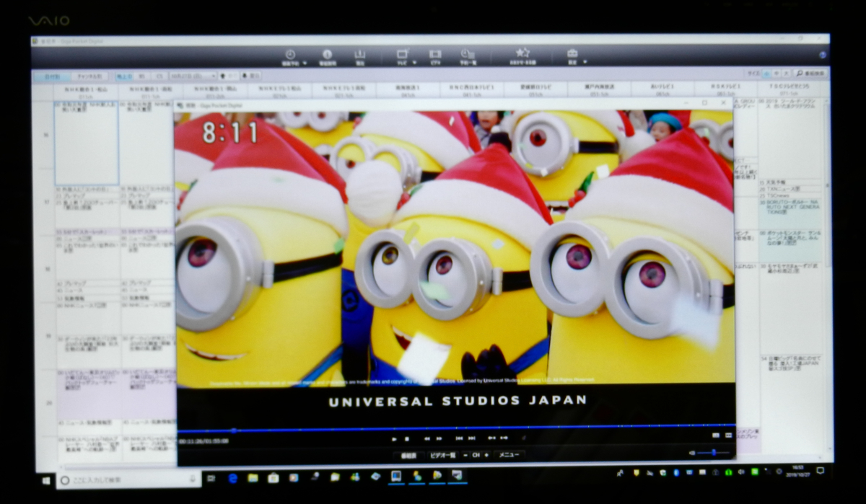Click the Windows taskbar search box
The image size is (866, 504).
(128, 479)
